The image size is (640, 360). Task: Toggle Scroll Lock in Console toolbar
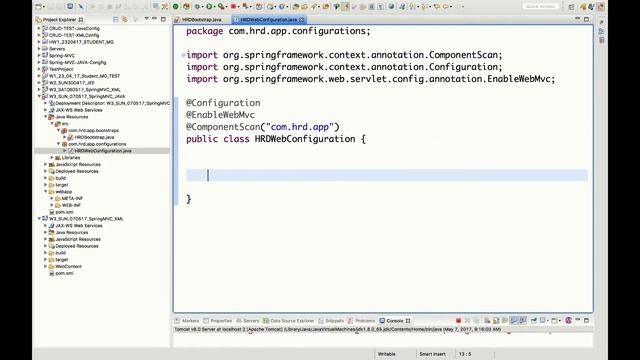click(496, 321)
